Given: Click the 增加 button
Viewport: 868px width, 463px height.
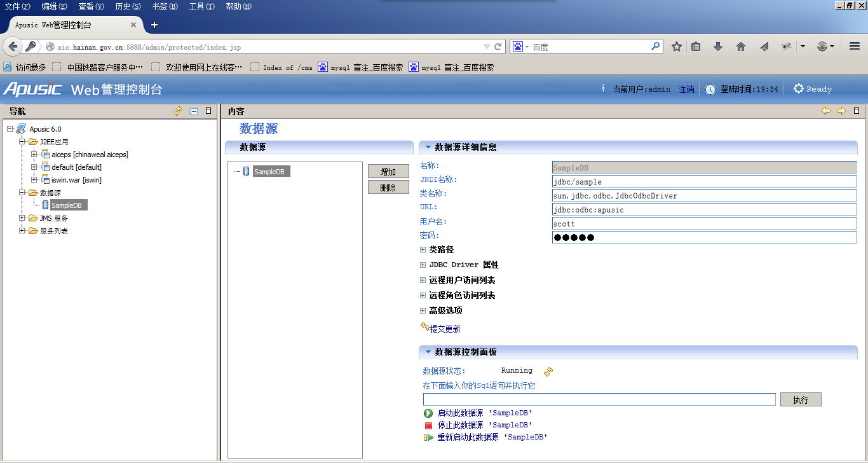Looking at the screenshot, I should (388, 172).
